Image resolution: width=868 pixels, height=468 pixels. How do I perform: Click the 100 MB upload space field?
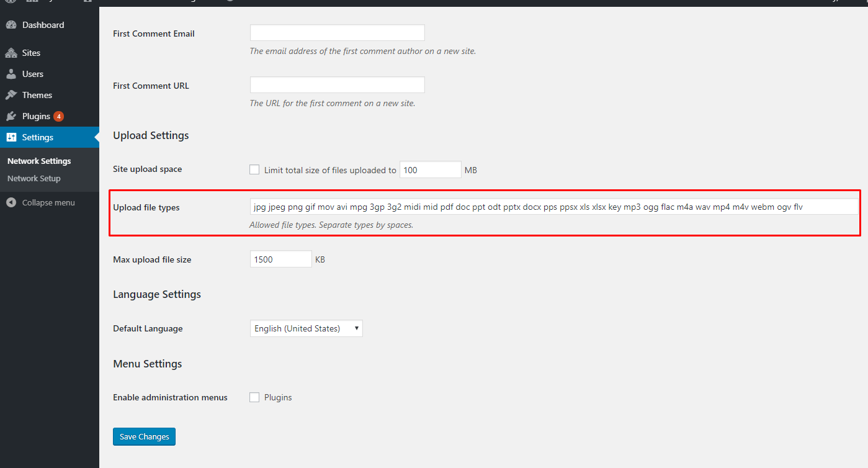(x=430, y=169)
